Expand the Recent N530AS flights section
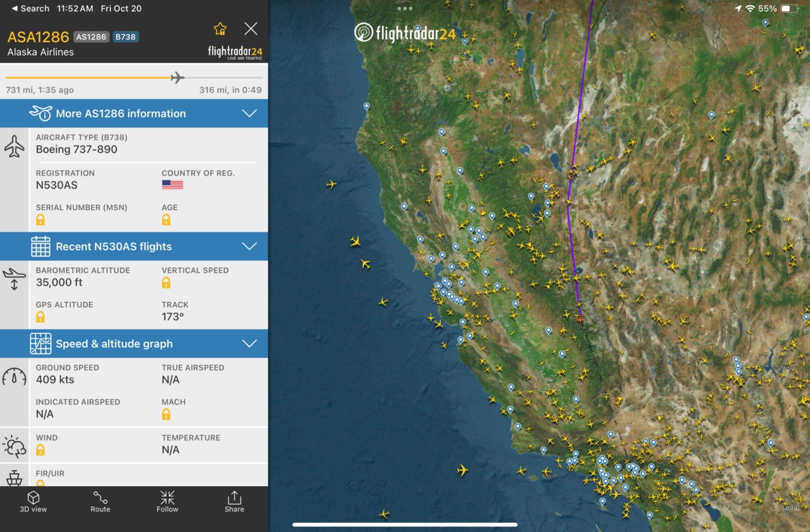This screenshot has height=532, width=810. [x=249, y=246]
